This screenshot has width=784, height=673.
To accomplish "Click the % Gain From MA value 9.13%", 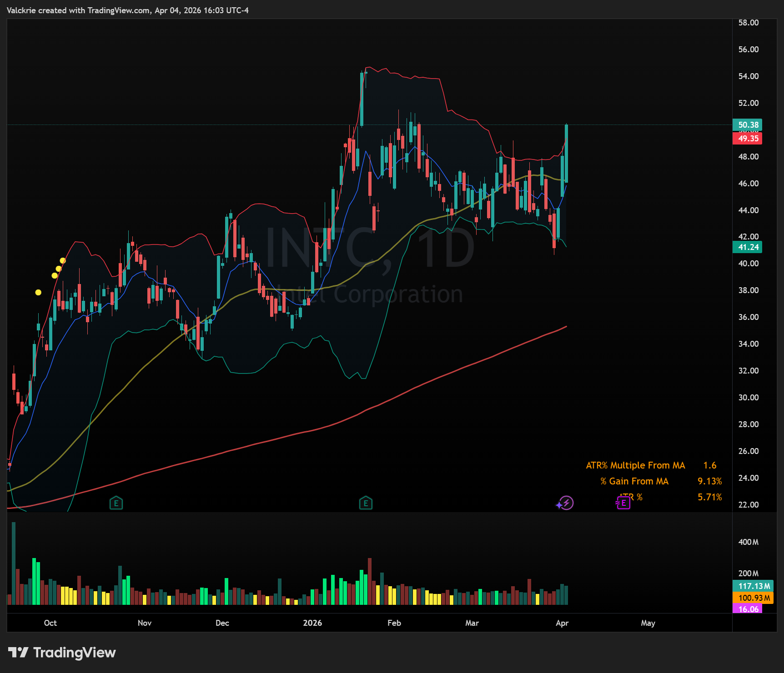I will (x=709, y=481).
